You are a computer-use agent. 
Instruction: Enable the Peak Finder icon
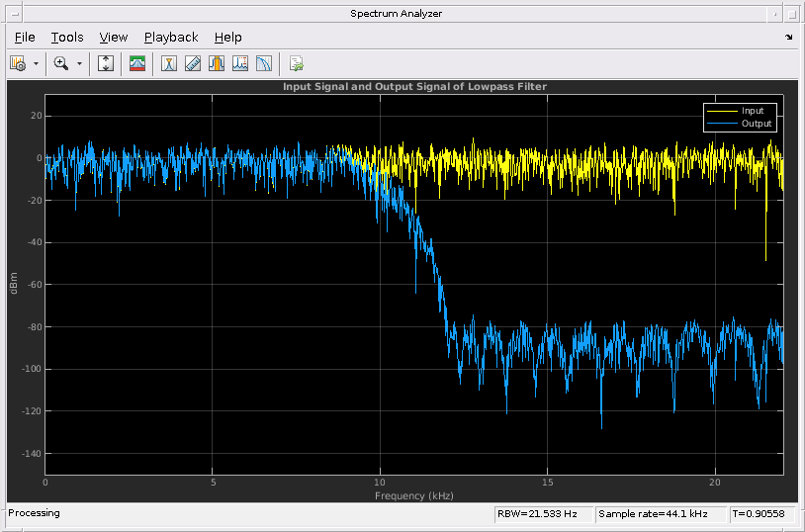240,63
